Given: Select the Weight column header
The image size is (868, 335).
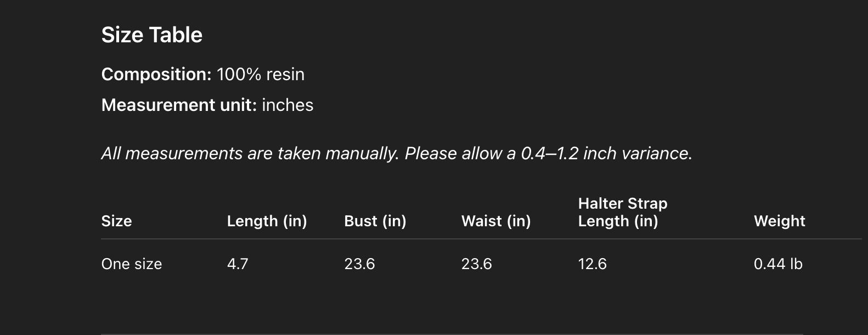Looking at the screenshot, I should 779,221.
